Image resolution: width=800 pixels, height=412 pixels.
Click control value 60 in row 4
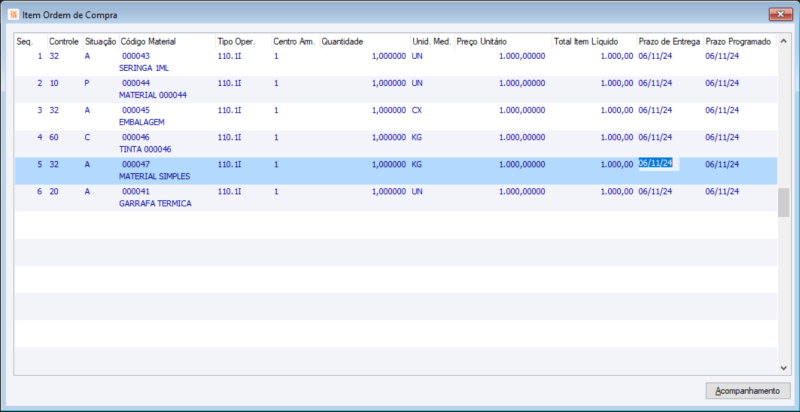click(x=54, y=137)
